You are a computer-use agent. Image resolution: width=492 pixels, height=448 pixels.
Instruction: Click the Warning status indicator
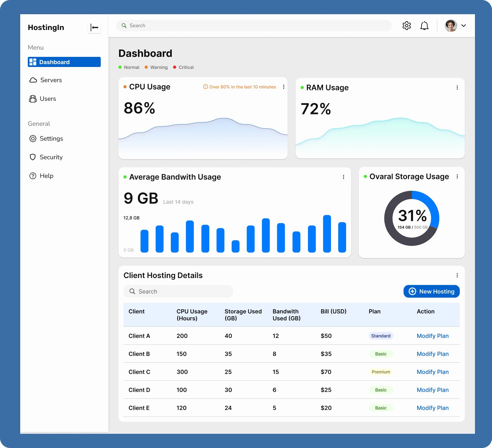[x=156, y=67]
